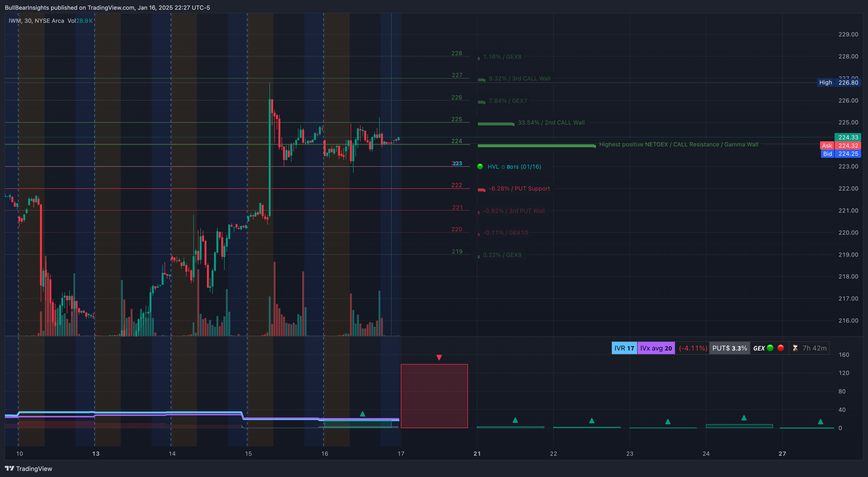This screenshot has width=868, height=477.
Task: Click the green up-triangle near date 16
Action: point(363,414)
